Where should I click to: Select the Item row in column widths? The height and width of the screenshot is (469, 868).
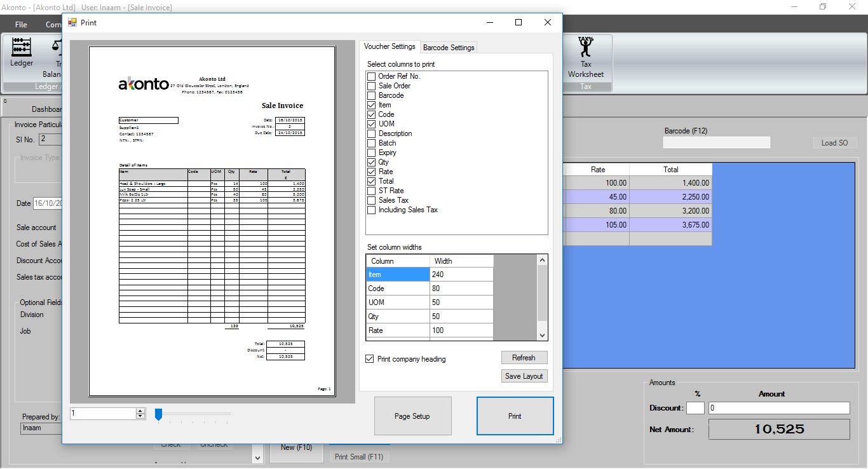[398, 275]
